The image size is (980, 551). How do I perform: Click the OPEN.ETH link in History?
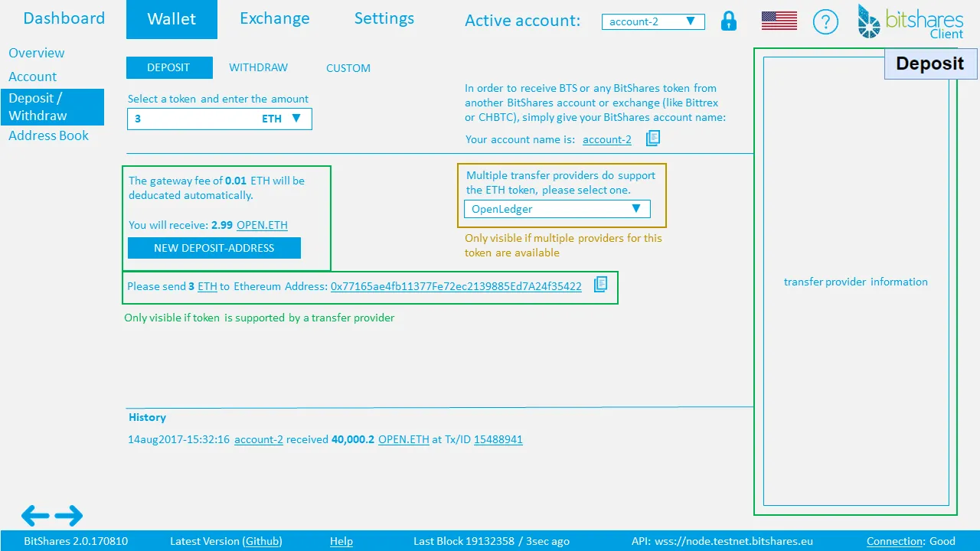click(403, 439)
